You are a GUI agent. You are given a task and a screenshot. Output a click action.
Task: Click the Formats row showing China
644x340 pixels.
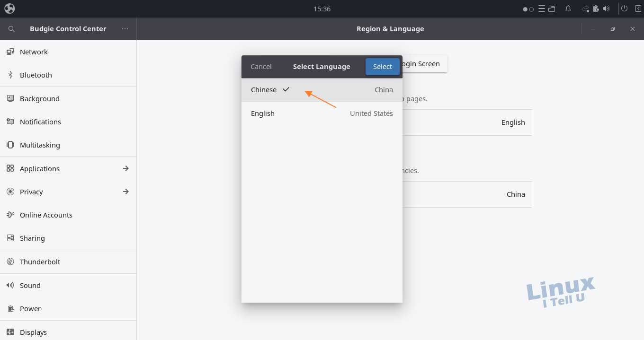(x=467, y=194)
